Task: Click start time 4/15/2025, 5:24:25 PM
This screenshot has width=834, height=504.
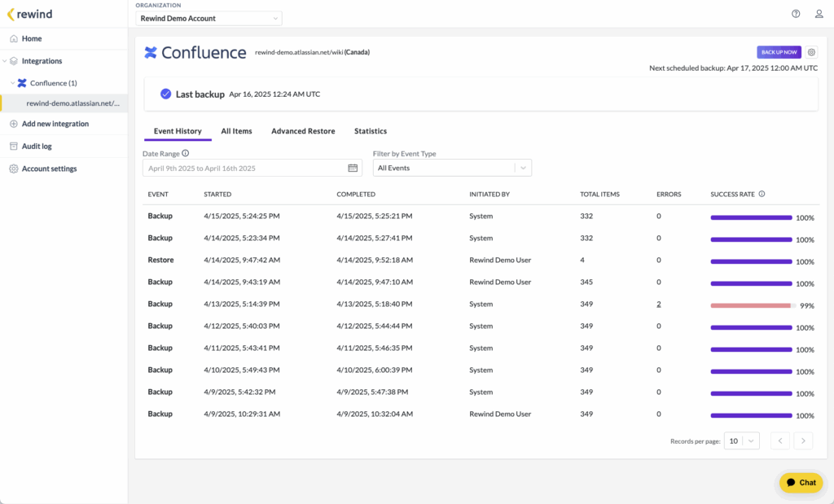Action: pyautogui.click(x=241, y=217)
